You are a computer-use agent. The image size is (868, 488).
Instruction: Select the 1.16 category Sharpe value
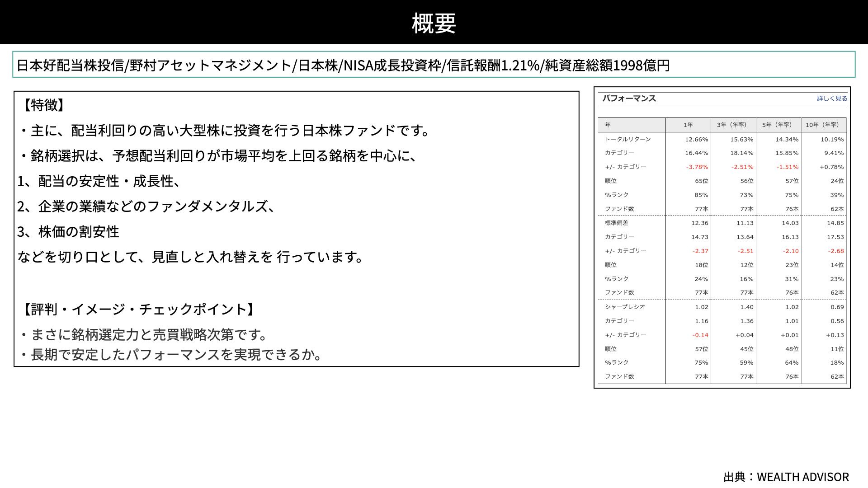tap(702, 321)
